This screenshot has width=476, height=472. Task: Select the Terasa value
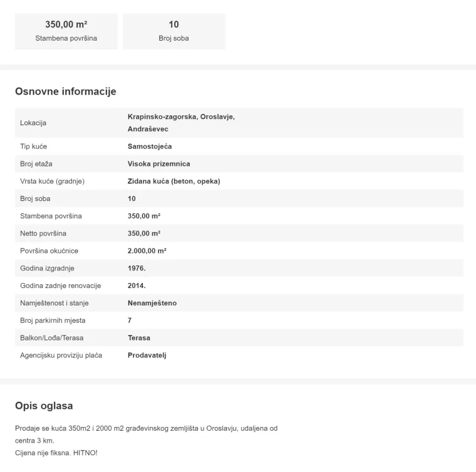[x=139, y=338]
